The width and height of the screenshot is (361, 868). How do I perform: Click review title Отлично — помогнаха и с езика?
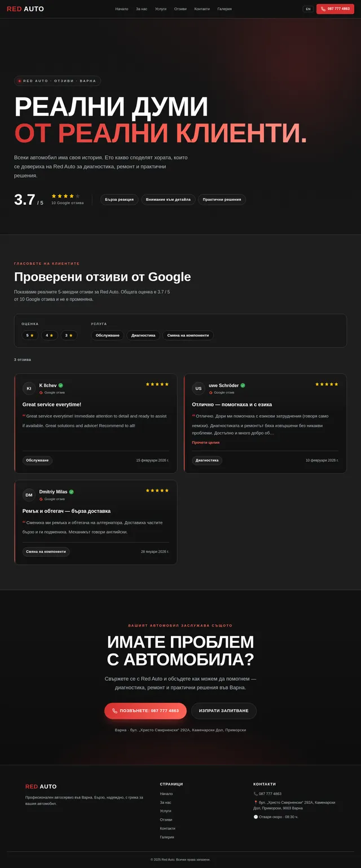coord(232,404)
